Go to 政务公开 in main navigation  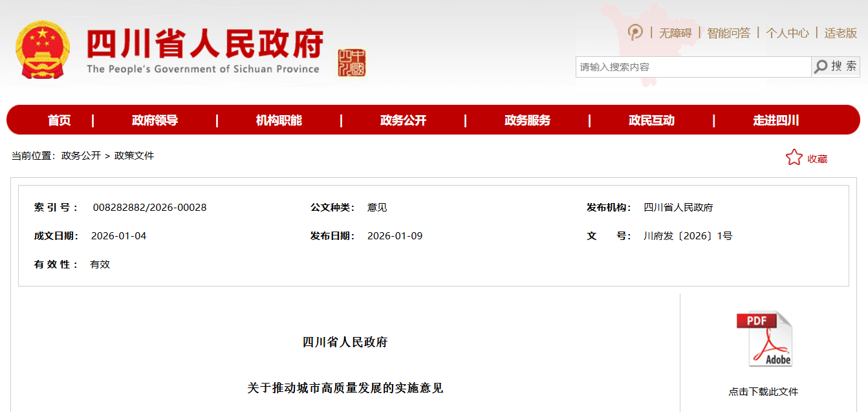403,120
